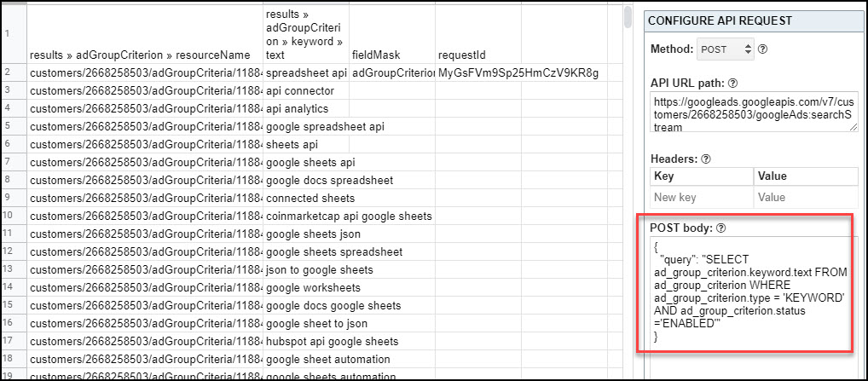
Task: Click the help icon next to Method
Action: (762, 49)
